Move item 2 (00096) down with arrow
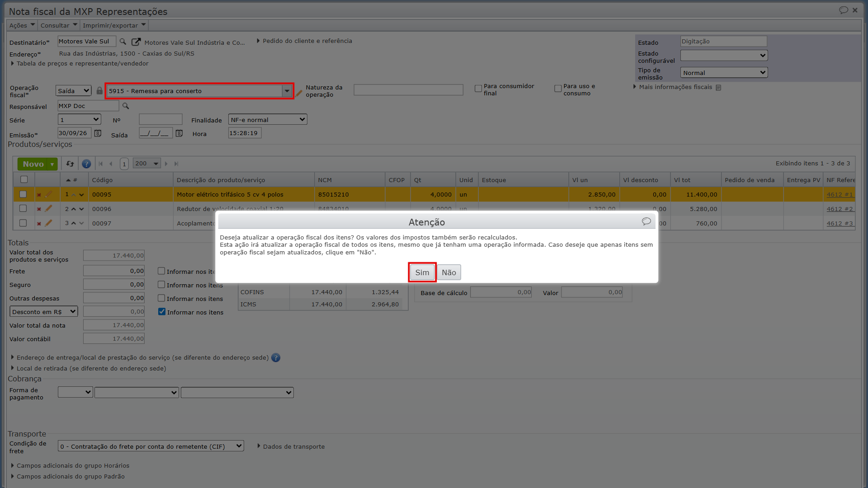This screenshot has width=868, height=488. point(81,209)
